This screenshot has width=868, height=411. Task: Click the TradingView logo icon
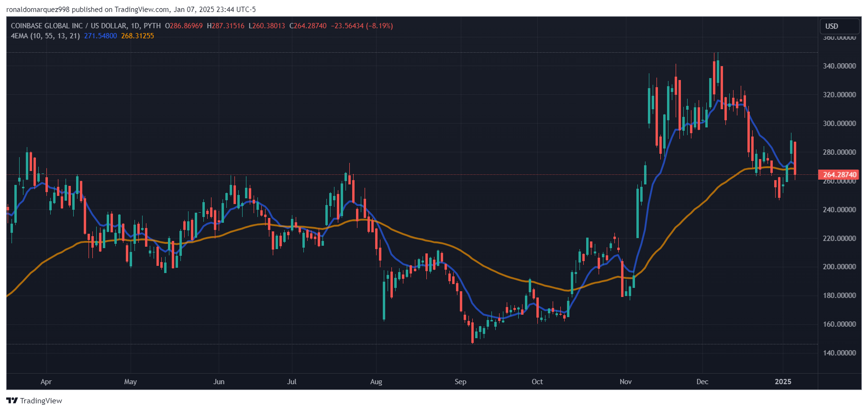(12, 400)
